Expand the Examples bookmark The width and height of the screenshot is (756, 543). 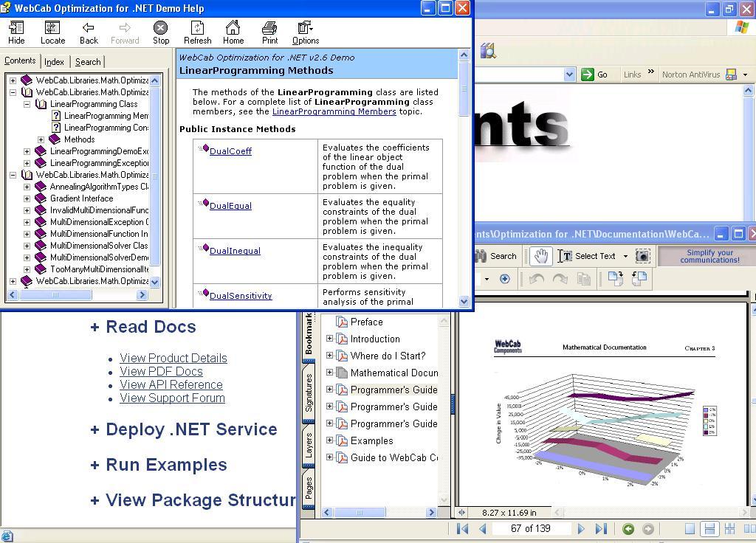[x=329, y=440]
